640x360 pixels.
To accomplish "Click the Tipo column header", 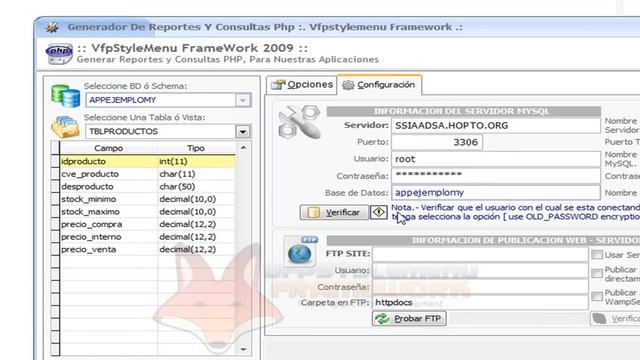I will pyautogui.click(x=196, y=148).
